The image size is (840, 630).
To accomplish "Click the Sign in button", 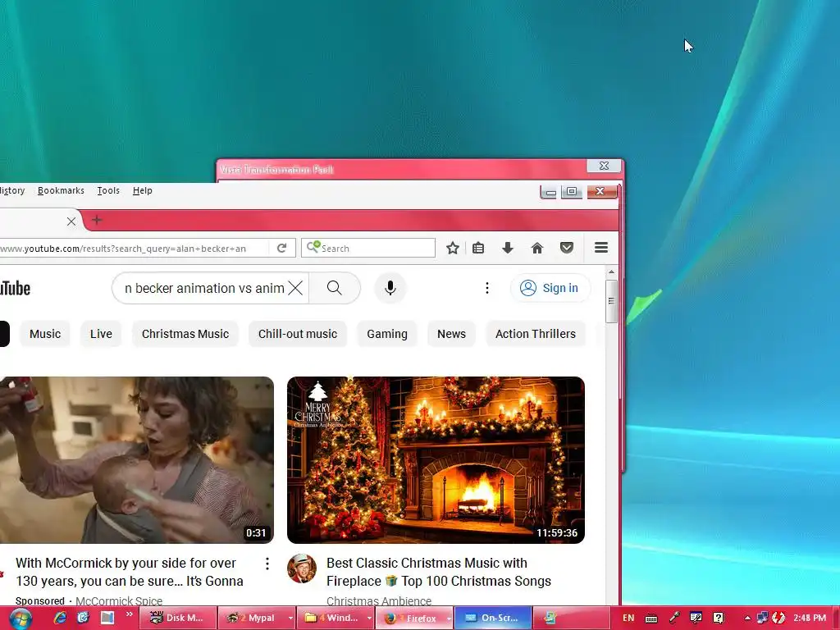I will click(550, 288).
